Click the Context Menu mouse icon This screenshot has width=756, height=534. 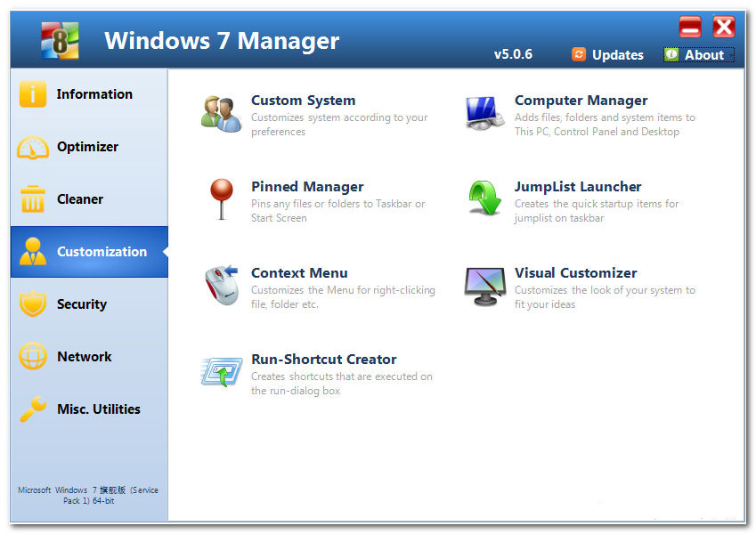(222, 286)
